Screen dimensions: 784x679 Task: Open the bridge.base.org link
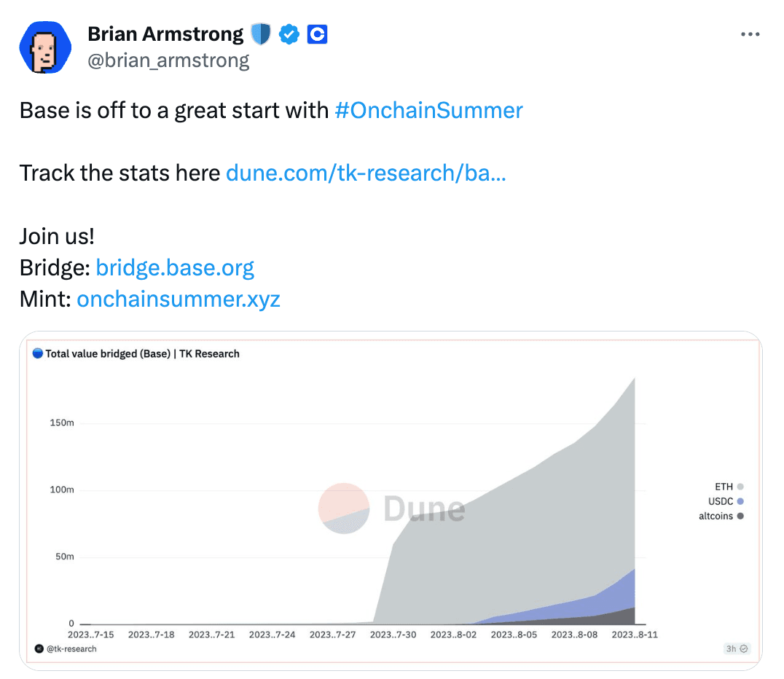175,268
